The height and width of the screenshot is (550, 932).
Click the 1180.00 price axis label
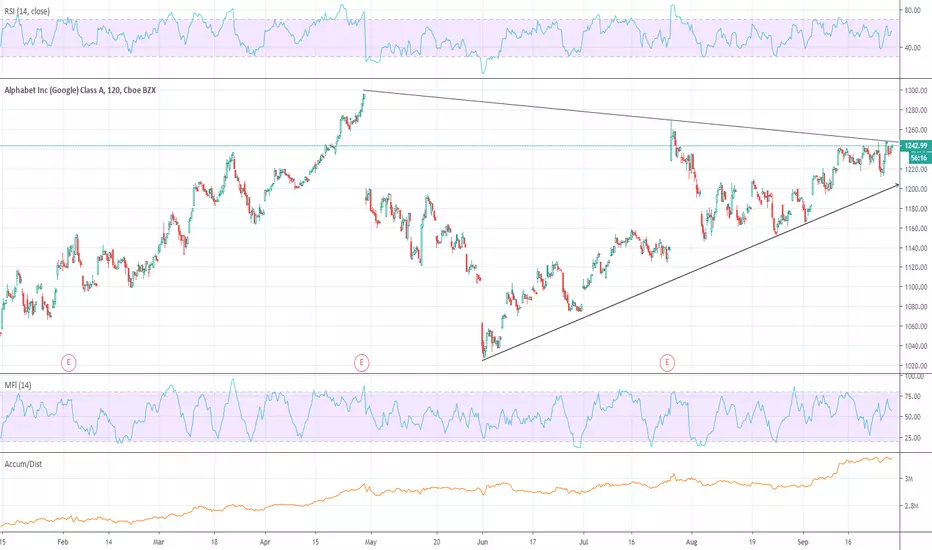coord(916,209)
